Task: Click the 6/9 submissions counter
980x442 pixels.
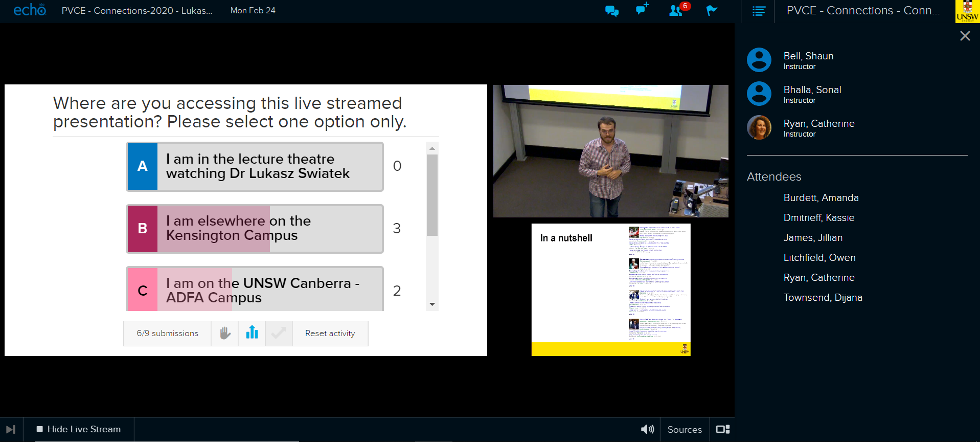Action: pos(167,334)
